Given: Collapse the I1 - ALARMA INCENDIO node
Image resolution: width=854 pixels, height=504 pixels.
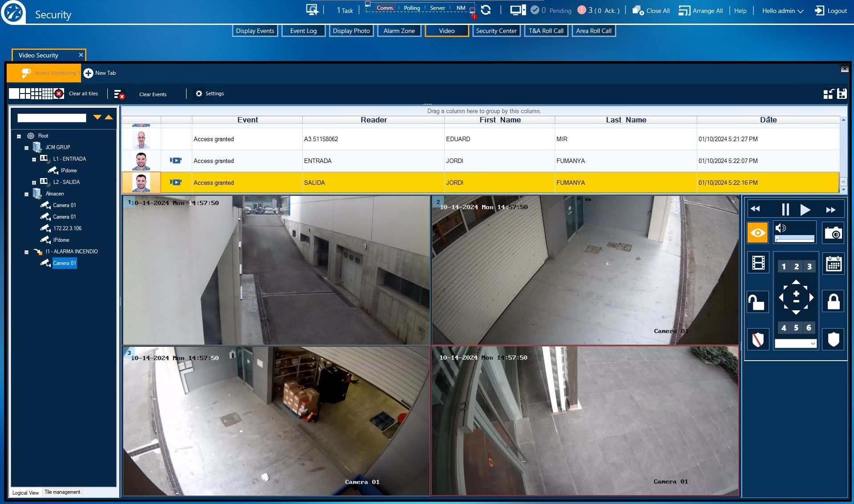Looking at the screenshot, I should point(26,252).
